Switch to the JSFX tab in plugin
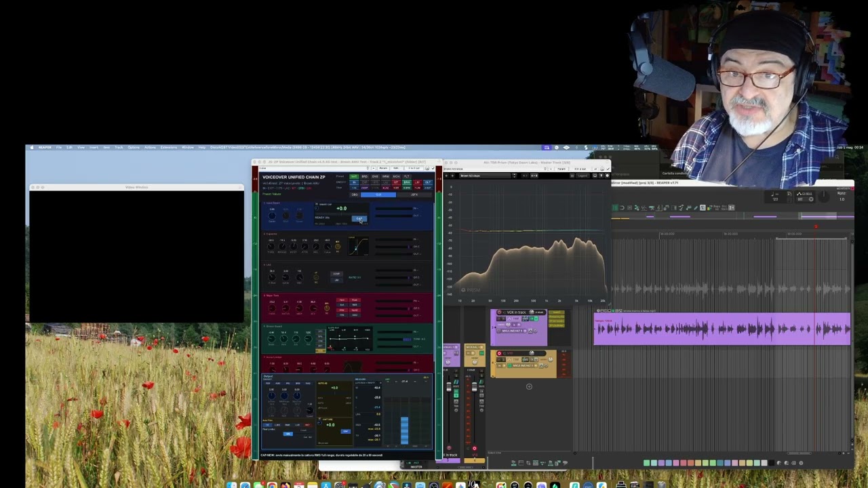Screen dimensions: 868x488 414,195
